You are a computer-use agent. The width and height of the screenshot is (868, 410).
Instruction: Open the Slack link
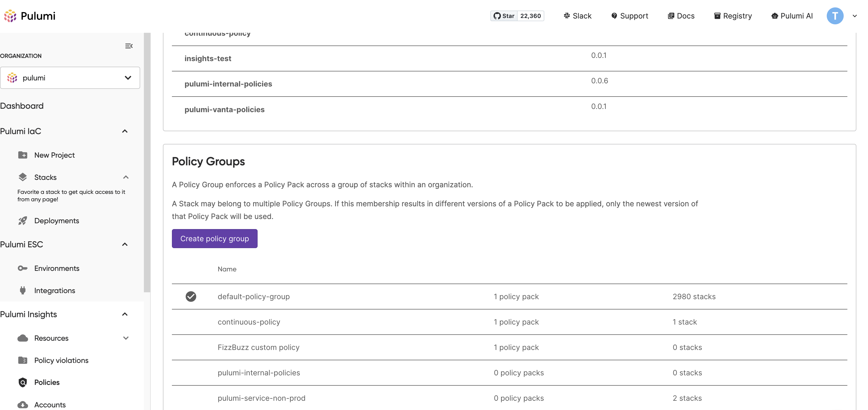click(578, 16)
